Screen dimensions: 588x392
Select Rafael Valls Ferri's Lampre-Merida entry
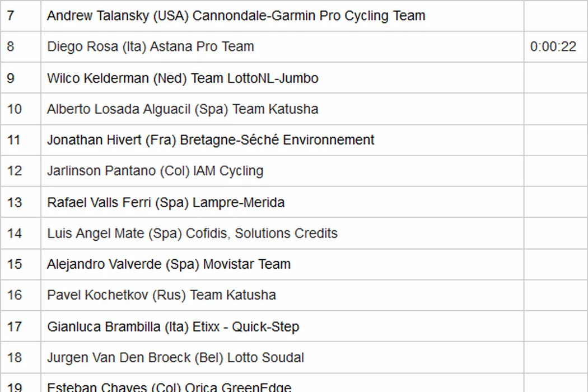[166, 202]
